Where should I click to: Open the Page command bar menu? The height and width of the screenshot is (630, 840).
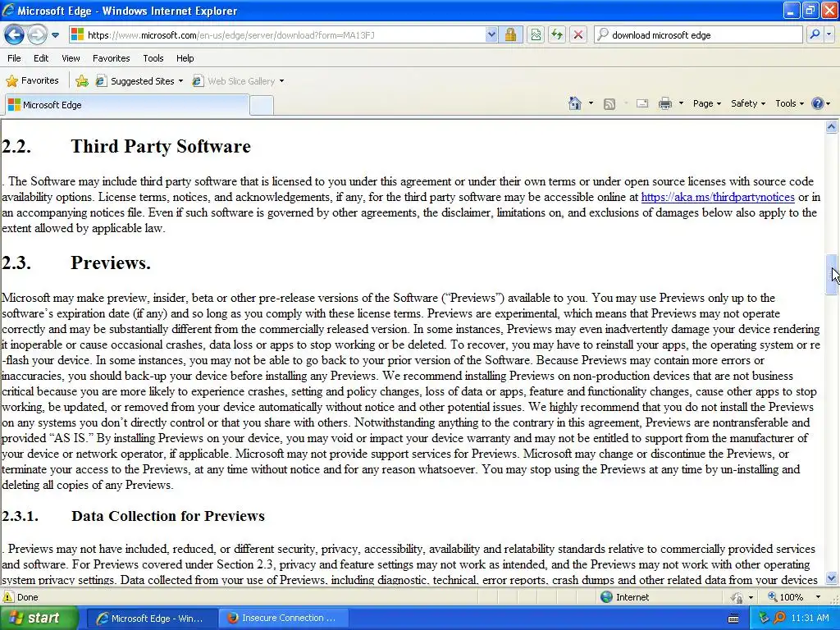point(706,103)
